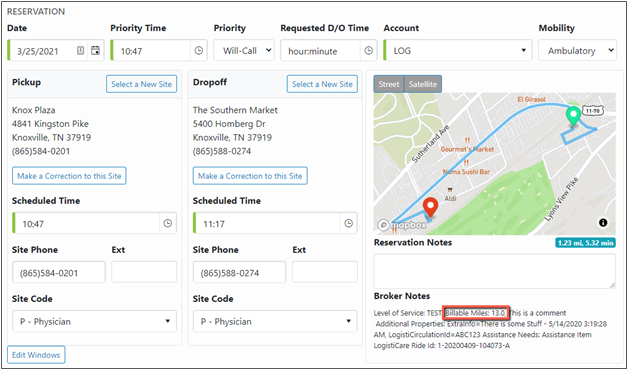Screen dimensions: 628x370
Task: Click the Priority Time clock icon
Action: coord(199,50)
